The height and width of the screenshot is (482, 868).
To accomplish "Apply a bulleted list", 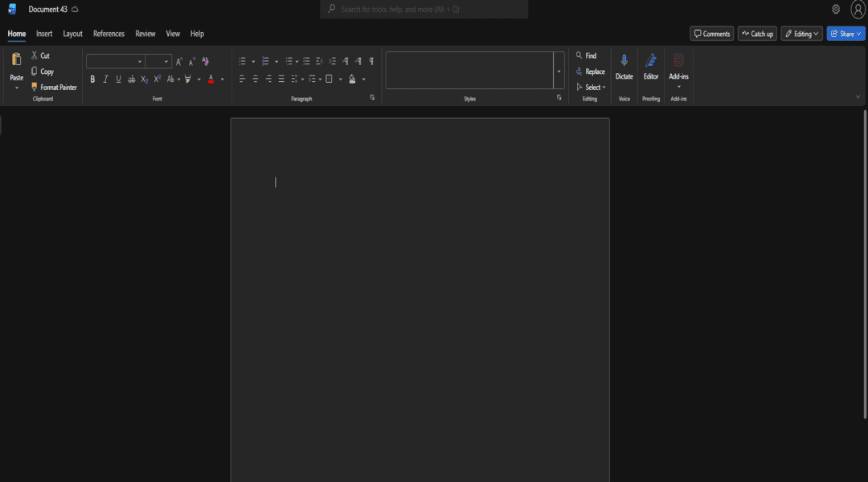I will coord(243,61).
